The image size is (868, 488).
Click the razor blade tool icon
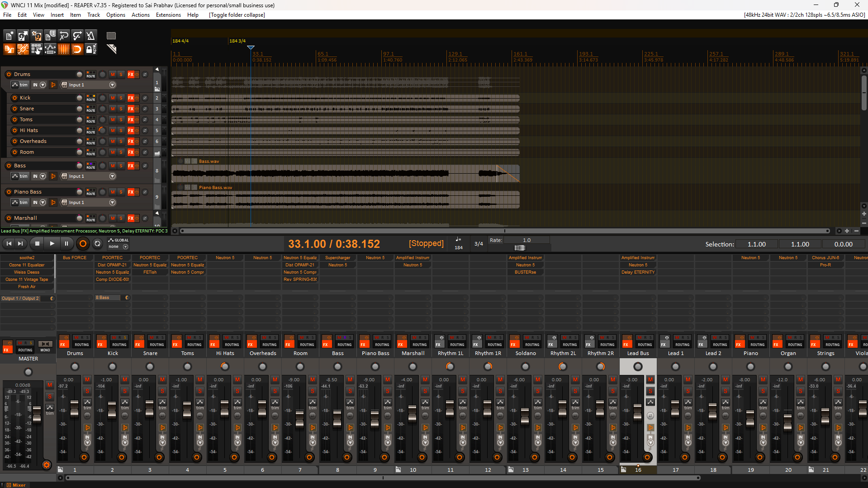tap(111, 49)
